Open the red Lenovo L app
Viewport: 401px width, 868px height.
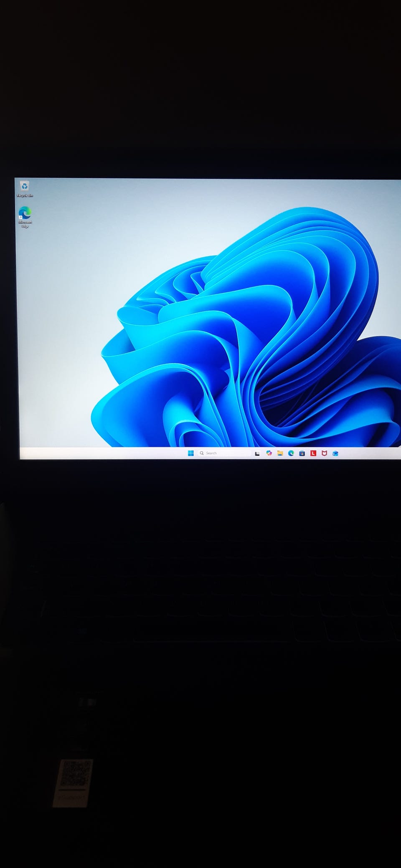click(313, 453)
